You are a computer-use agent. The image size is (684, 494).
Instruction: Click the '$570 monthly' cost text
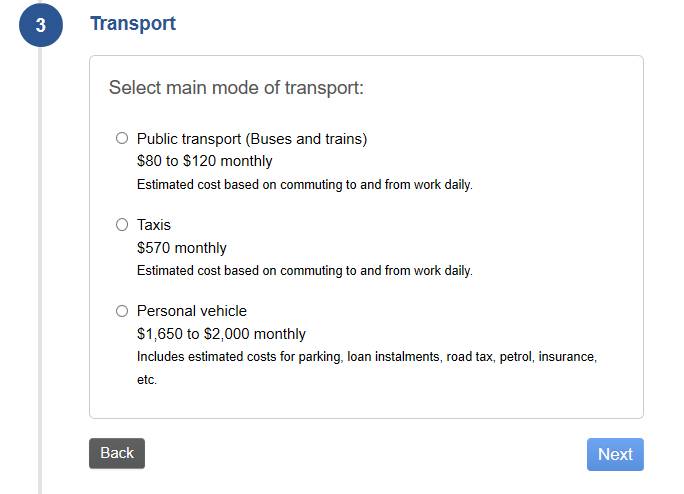pos(182,248)
